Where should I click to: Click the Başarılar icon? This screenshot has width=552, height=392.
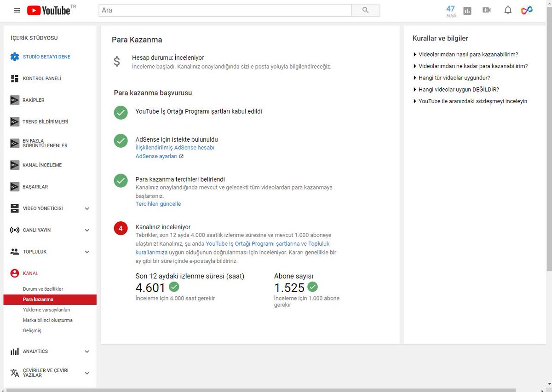tap(15, 186)
